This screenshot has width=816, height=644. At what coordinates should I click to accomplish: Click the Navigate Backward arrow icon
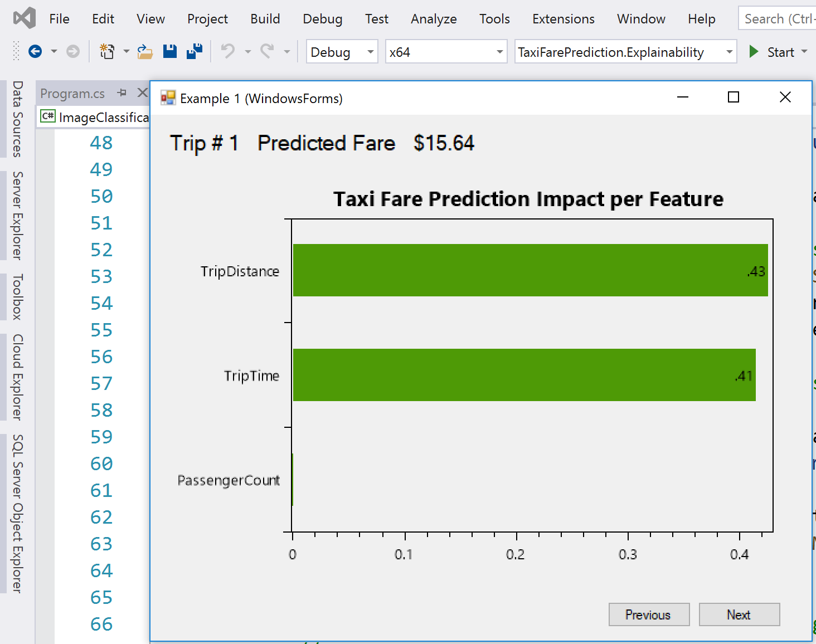tap(35, 52)
